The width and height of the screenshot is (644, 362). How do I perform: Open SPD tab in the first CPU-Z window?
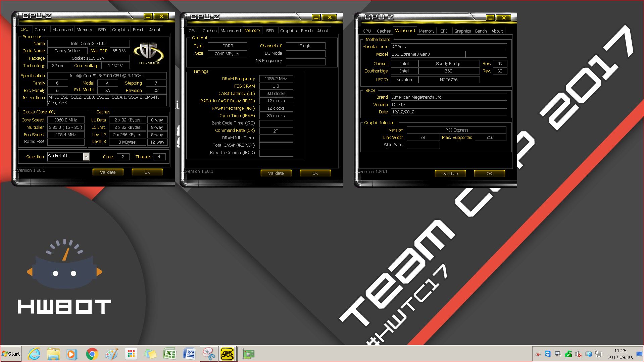(102, 30)
